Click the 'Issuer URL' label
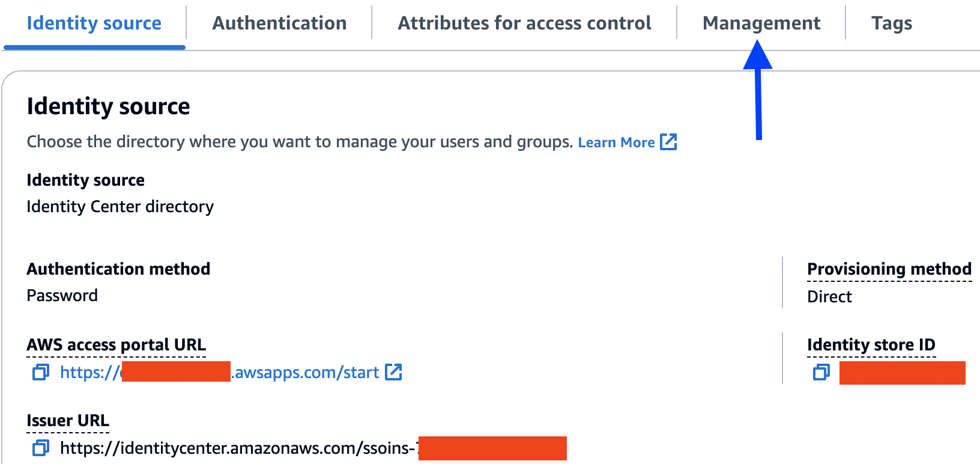 (68, 421)
